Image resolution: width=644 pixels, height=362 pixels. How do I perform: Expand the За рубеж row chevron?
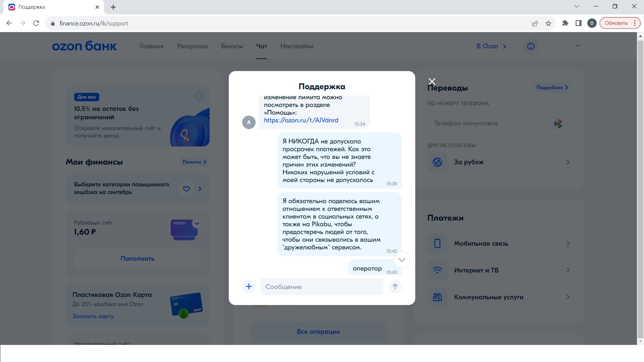click(568, 162)
